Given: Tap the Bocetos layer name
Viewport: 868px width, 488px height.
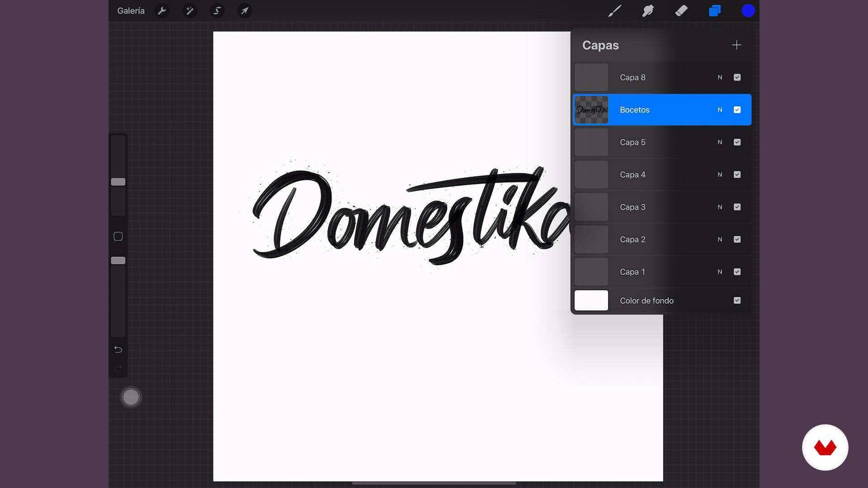Looking at the screenshot, I should [634, 110].
